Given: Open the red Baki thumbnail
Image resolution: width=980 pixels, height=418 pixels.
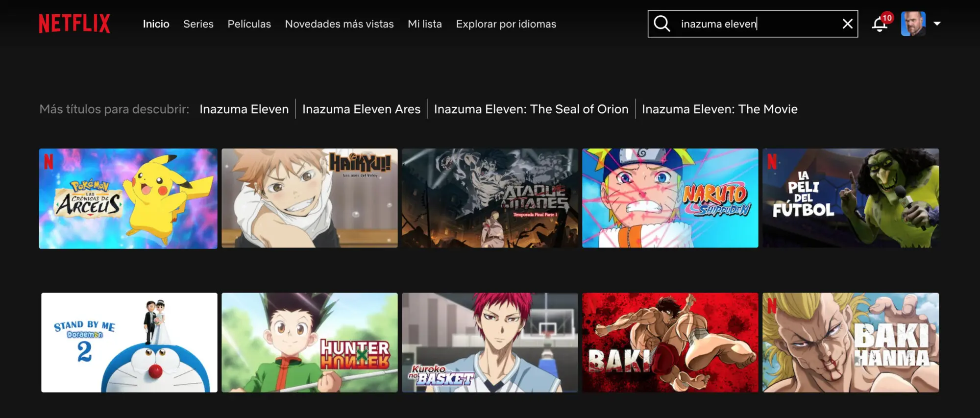Looking at the screenshot, I should [x=670, y=343].
